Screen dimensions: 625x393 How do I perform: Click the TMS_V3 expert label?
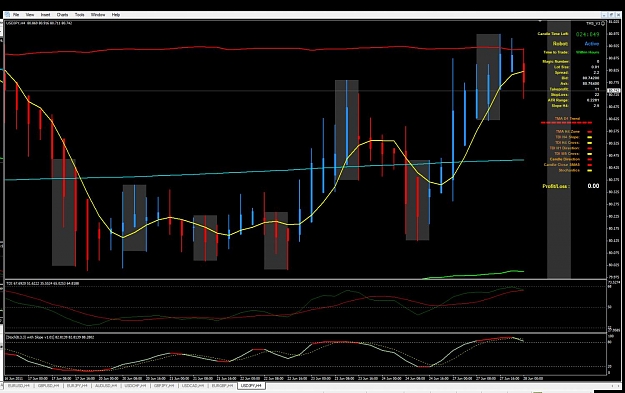[593, 24]
